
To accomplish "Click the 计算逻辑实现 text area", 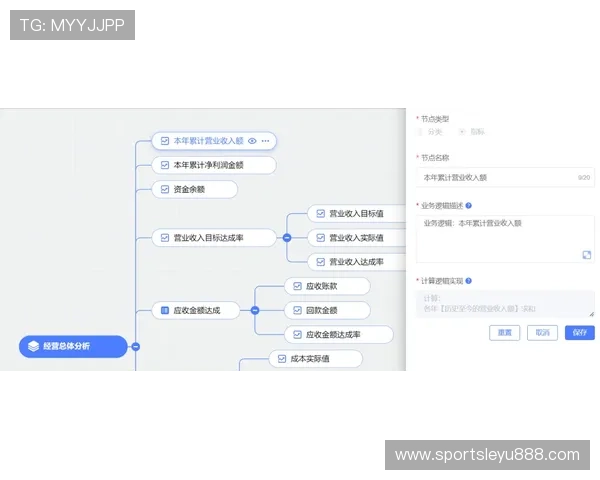I will pyautogui.click(x=505, y=304).
